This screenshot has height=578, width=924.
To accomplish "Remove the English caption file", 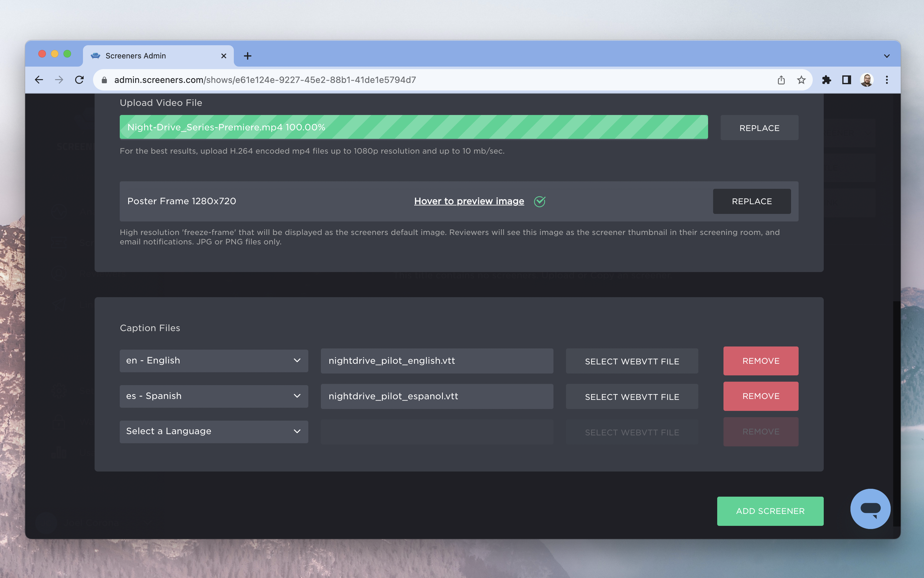I will (x=760, y=361).
